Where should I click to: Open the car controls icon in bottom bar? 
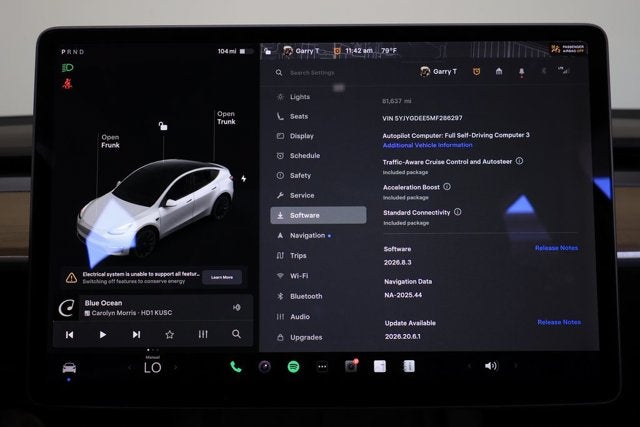click(69, 368)
